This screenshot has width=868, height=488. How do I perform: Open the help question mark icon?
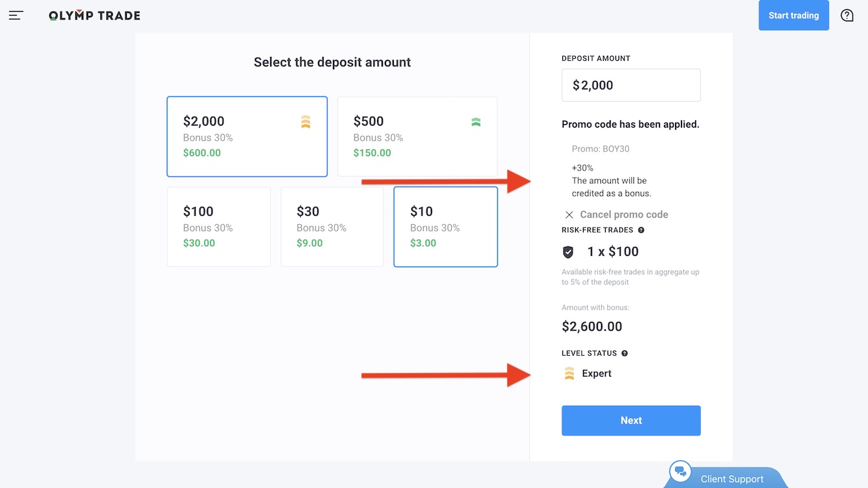tap(847, 16)
